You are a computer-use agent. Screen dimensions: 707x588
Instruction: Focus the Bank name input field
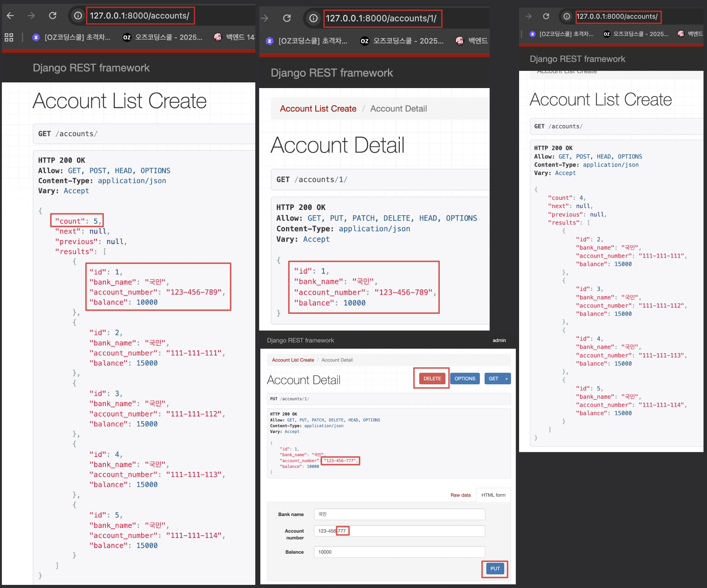coord(399,514)
